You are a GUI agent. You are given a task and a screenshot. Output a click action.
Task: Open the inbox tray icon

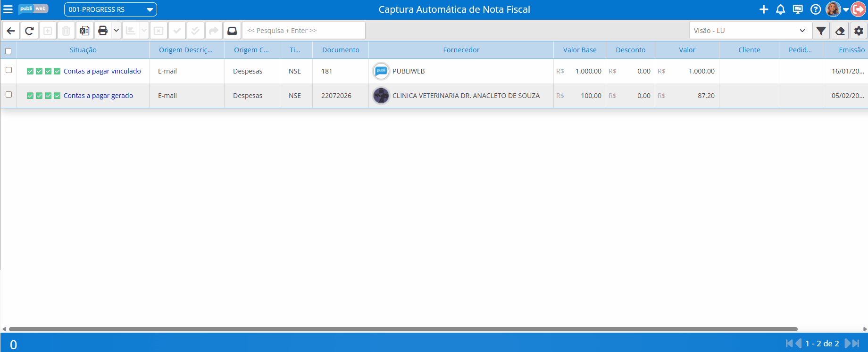click(232, 31)
